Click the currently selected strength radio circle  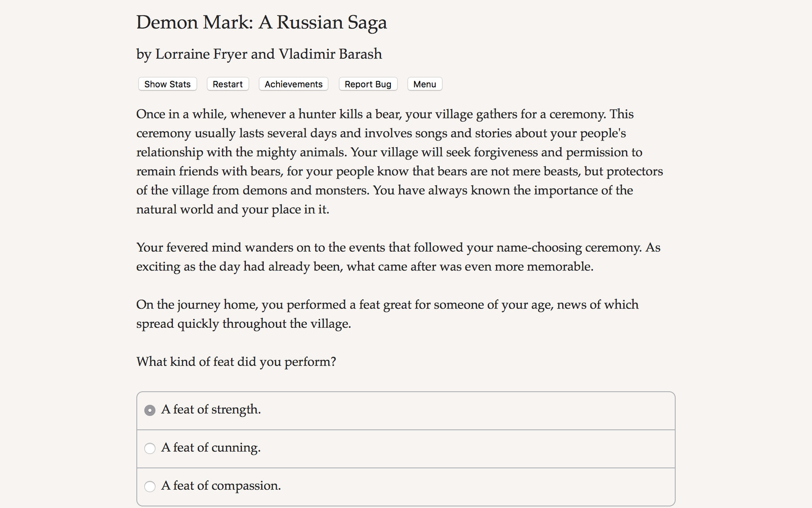[149, 410]
